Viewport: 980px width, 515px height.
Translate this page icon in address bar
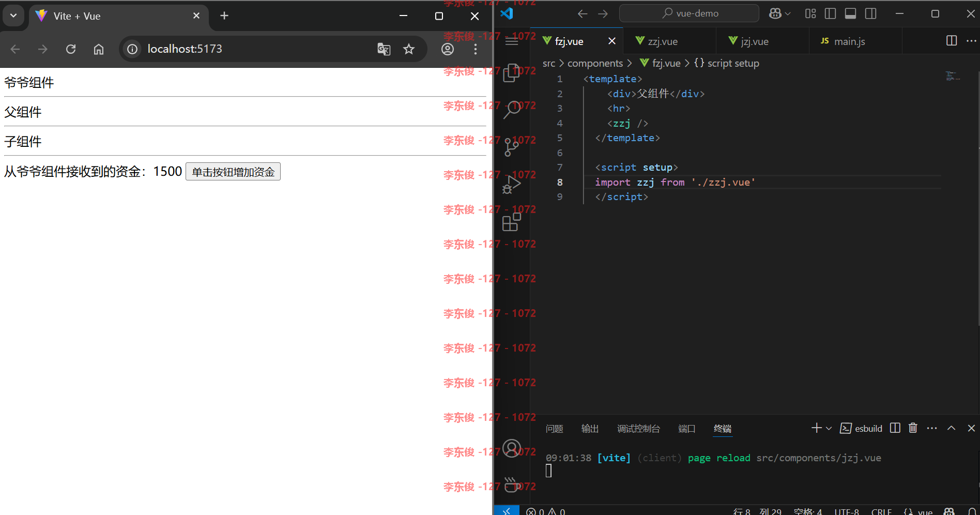pyautogui.click(x=384, y=49)
